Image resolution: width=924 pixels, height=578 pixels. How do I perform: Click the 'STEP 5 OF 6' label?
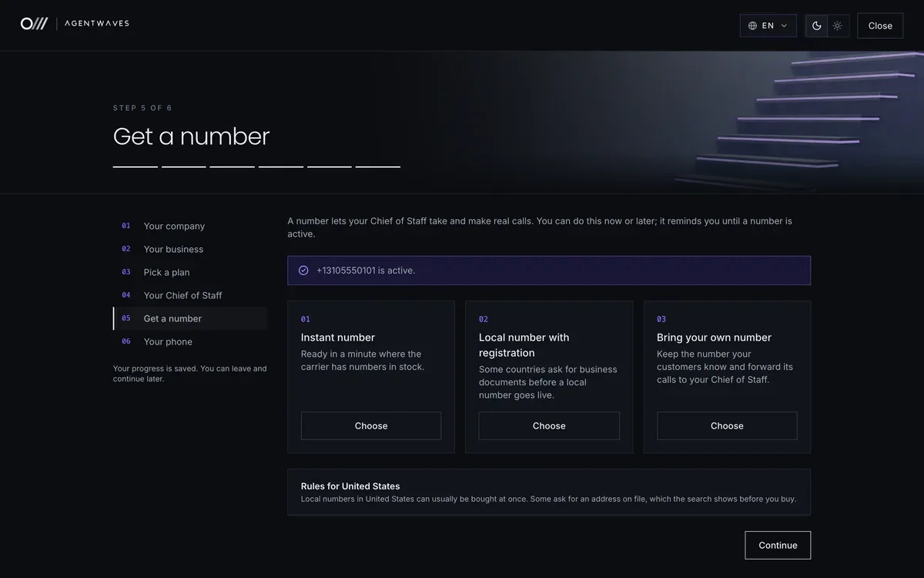[142, 108]
